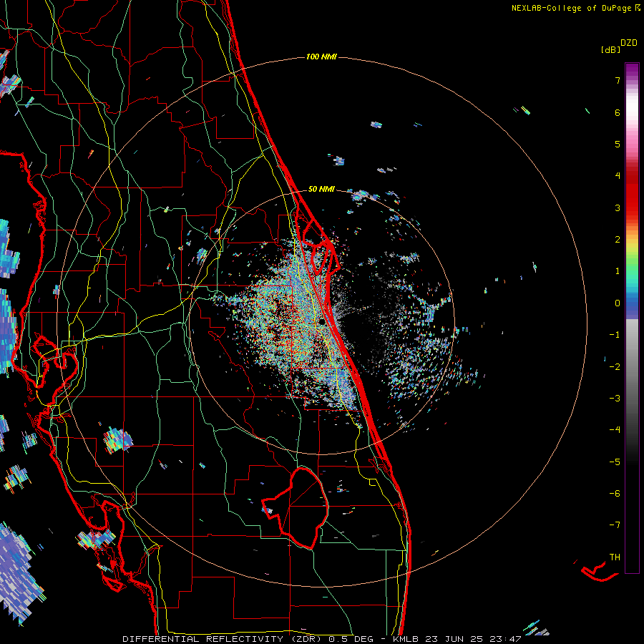Click the DZD product label
This screenshot has width=644, height=644.
coord(629,43)
